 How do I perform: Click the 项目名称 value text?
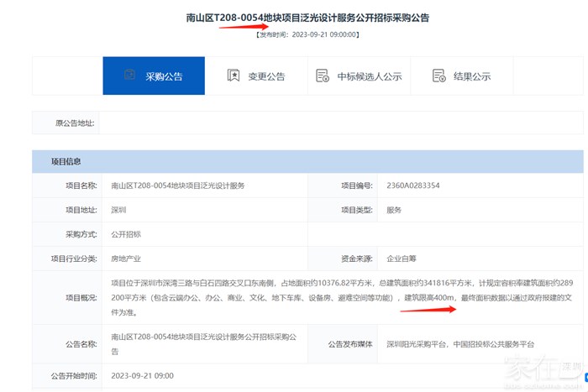(x=178, y=186)
